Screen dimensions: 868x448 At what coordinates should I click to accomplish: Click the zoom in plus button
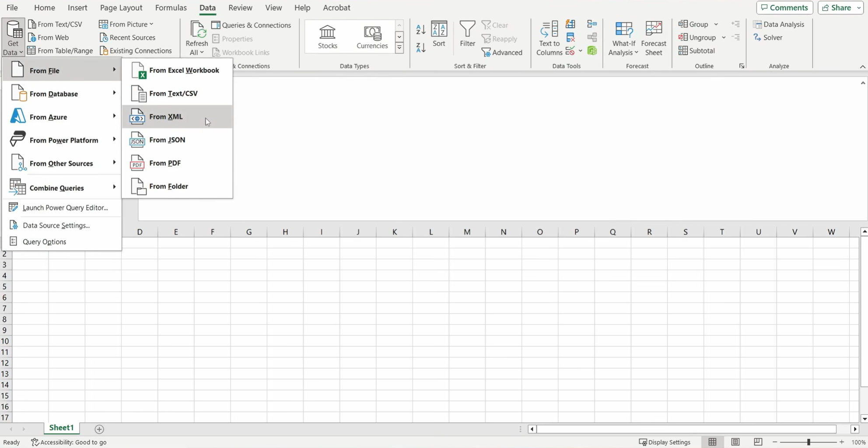pyautogui.click(x=842, y=442)
